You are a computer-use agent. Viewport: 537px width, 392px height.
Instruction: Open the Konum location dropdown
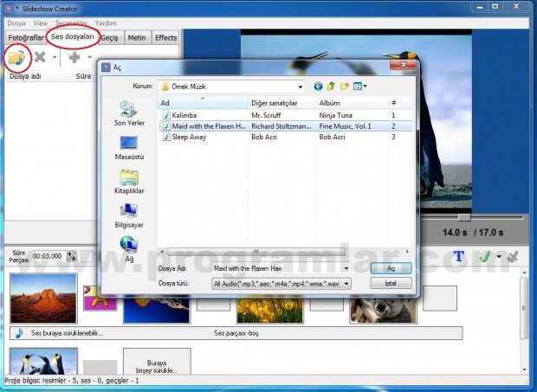[x=300, y=87]
